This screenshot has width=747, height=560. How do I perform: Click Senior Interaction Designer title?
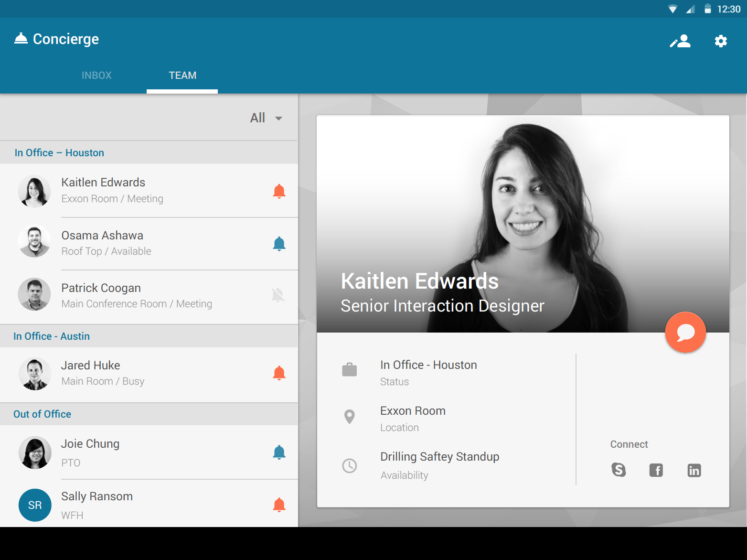coord(442,306)
